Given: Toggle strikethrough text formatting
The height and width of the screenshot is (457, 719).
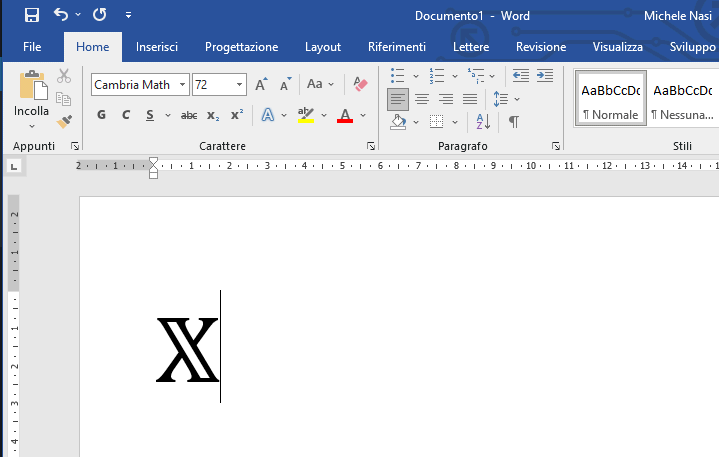Looking at the screenshot, I should pos(189,115).
